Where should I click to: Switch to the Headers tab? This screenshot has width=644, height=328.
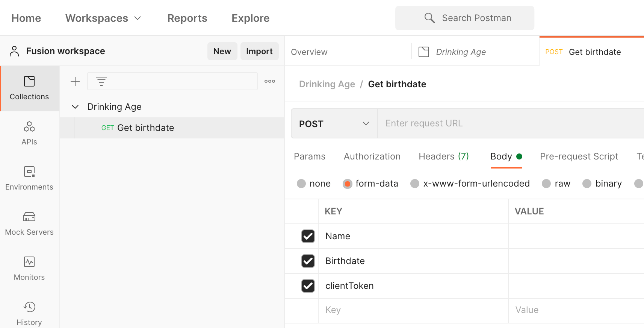click(x=443, y=156)
